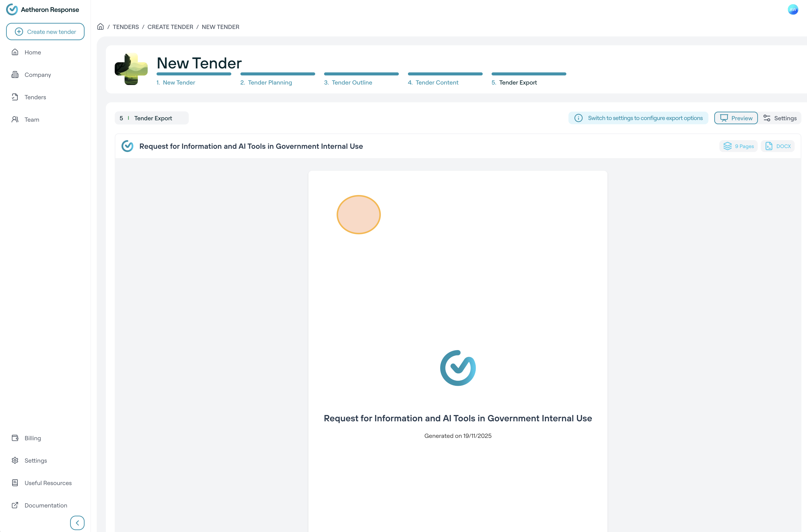
Task: Click Create new tender button
Action: (x=45, y=32)
